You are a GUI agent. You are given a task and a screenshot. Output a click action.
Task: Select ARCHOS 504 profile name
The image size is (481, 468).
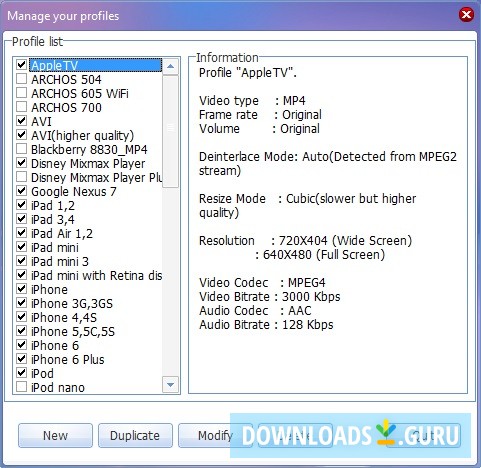tap(66, 79)
